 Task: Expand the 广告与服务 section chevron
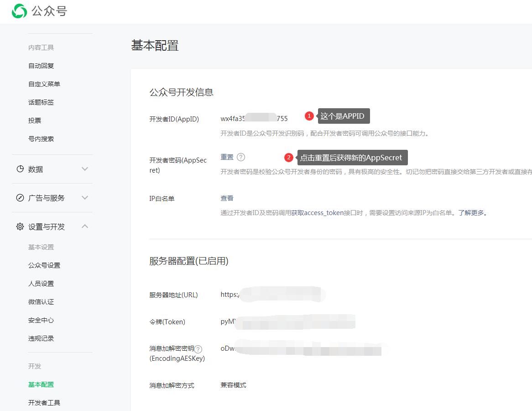point(85,198)
